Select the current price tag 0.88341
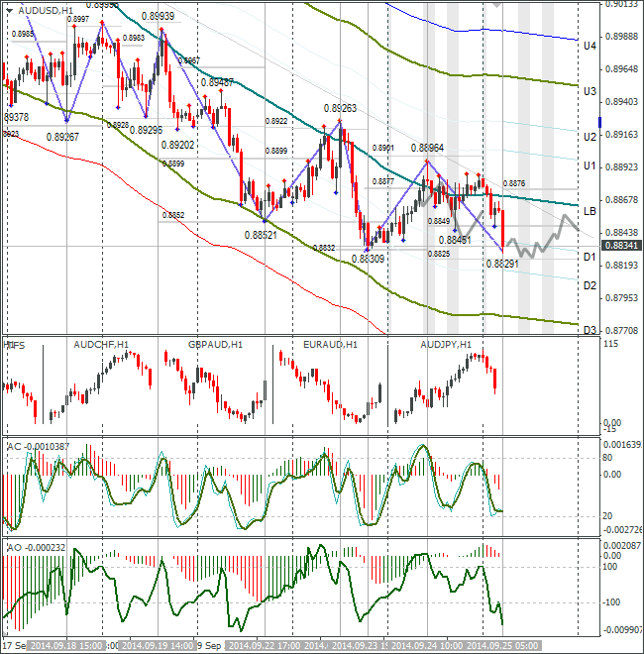 [621, 246]
